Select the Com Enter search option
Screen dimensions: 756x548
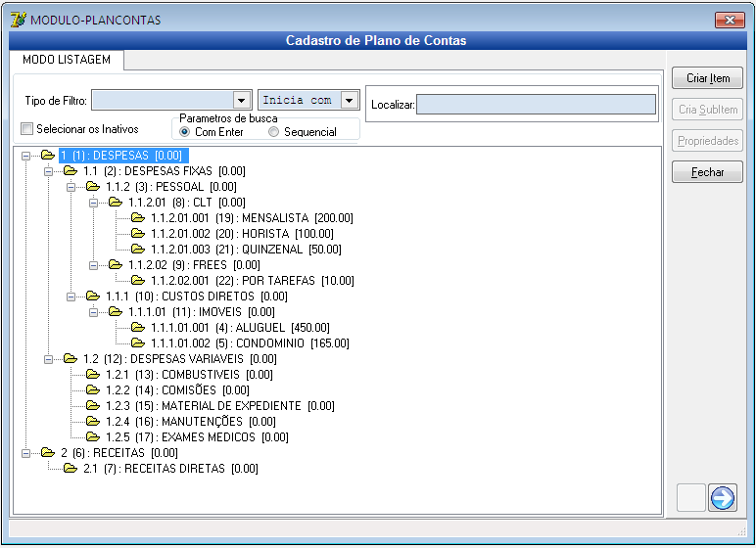[x=185, y=132]
